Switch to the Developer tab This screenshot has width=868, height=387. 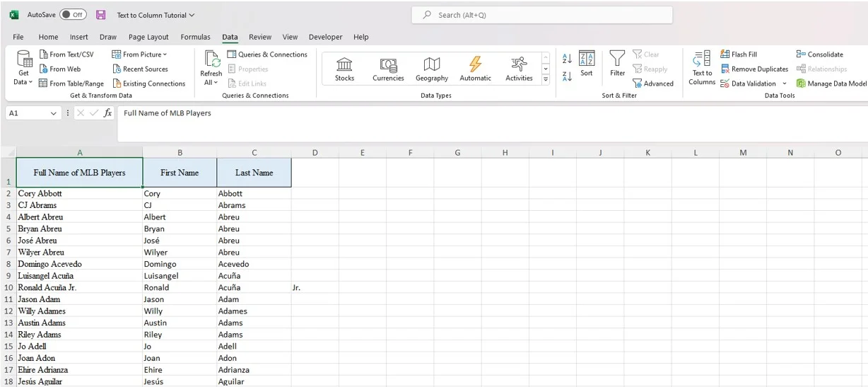[325, 37]
